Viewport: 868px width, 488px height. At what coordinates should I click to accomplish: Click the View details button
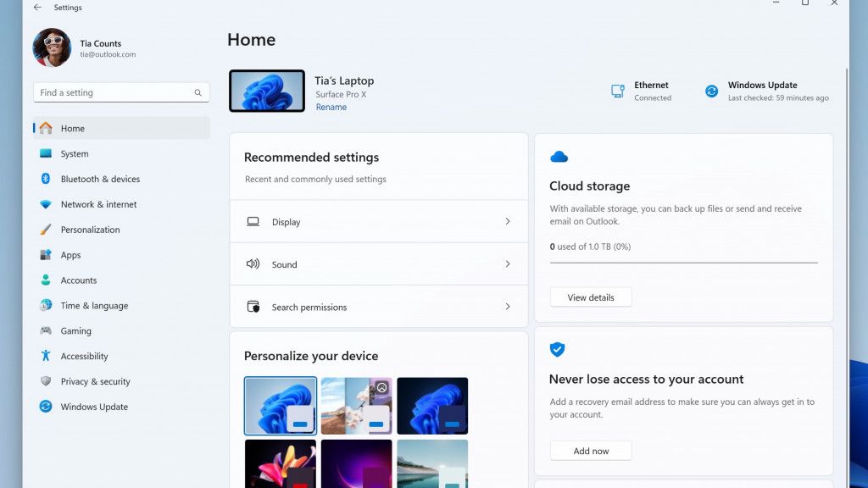pyautogui.click(x=591, y=297)
